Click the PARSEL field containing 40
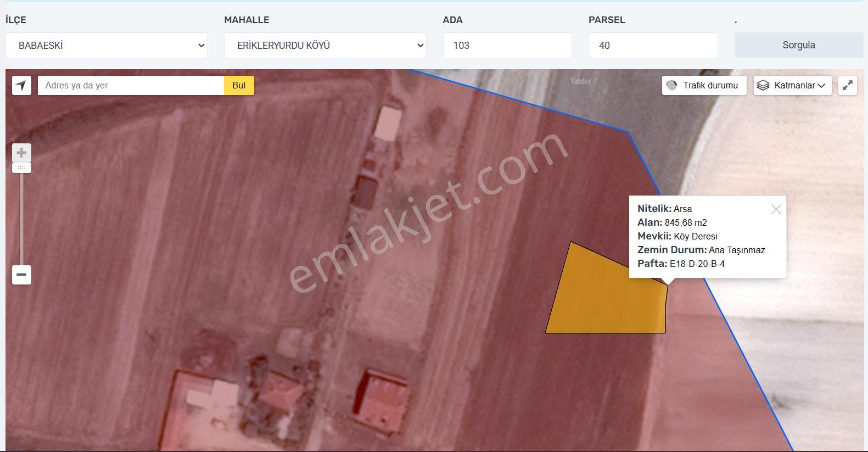This screenshot has height=452, width=868. [653, 45]
